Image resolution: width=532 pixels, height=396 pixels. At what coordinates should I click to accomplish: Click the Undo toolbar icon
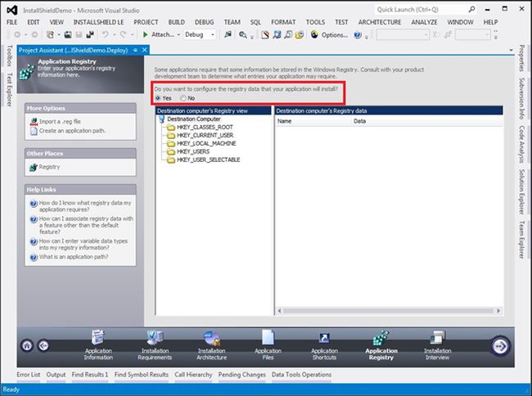[106, 34]
